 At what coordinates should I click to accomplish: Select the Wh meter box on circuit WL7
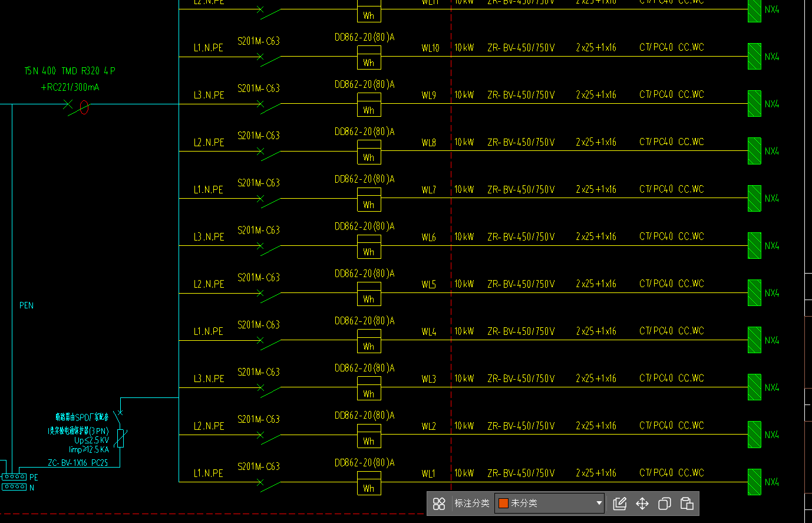[369, 199]
